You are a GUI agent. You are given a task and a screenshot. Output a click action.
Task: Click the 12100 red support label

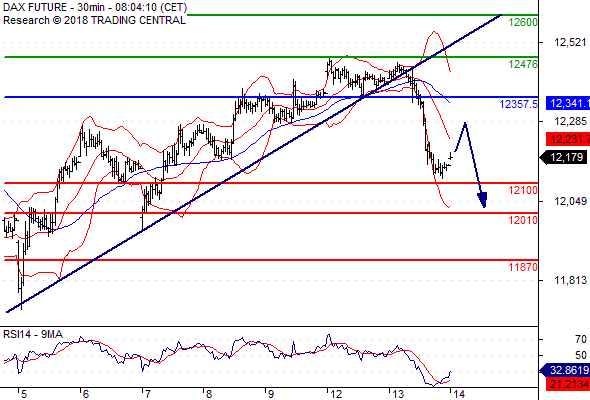[x=523, y=190]
